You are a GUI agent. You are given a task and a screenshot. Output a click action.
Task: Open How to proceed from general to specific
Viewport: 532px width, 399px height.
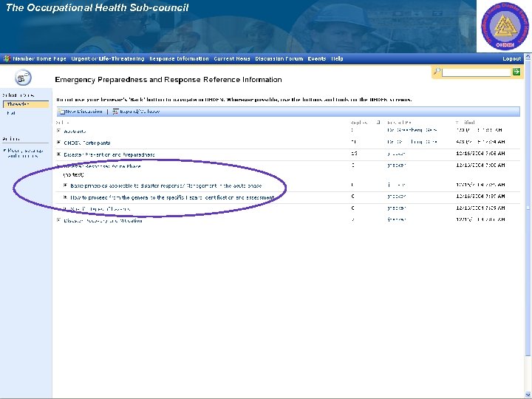pos(172,197)
